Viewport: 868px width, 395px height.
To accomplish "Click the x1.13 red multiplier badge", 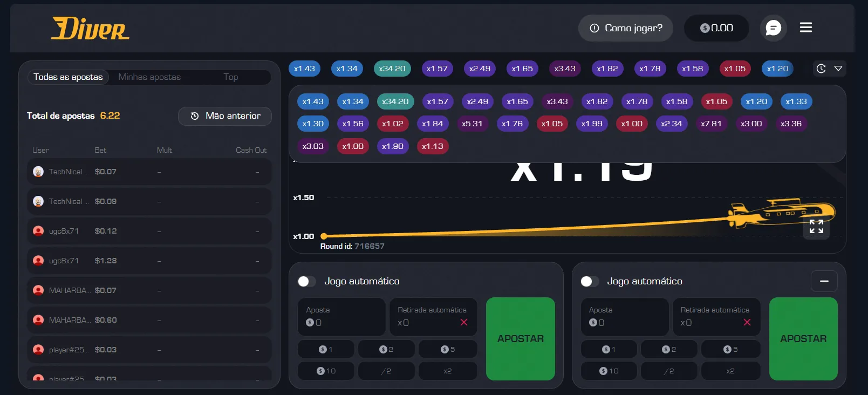I will [433, 146].
